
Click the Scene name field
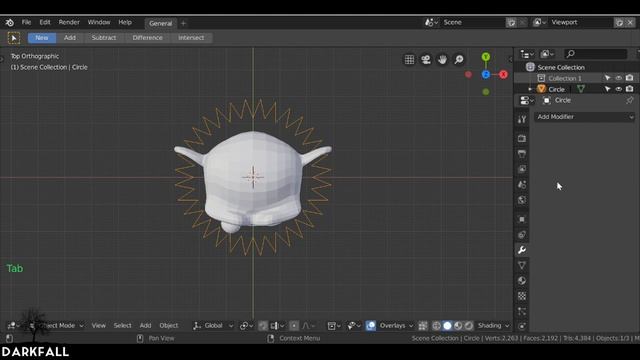[472, 22]
